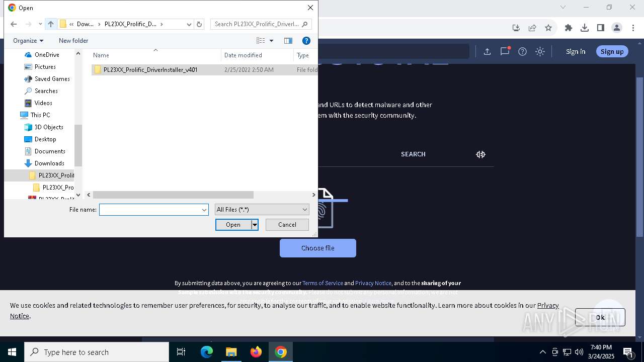Open Task View on taskbar
The width and height of the screenshot is (644, 362).
click(181, 352)
